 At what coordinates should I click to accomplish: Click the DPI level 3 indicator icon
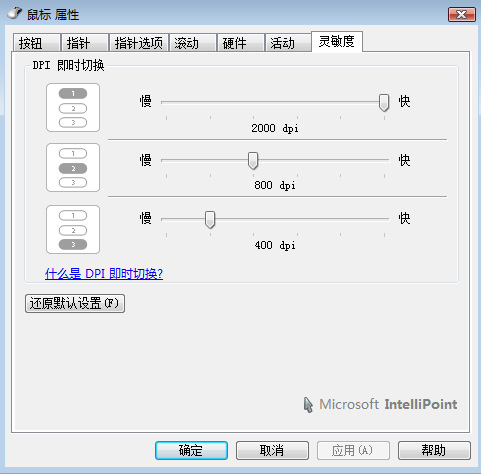[x=73, y=229]
